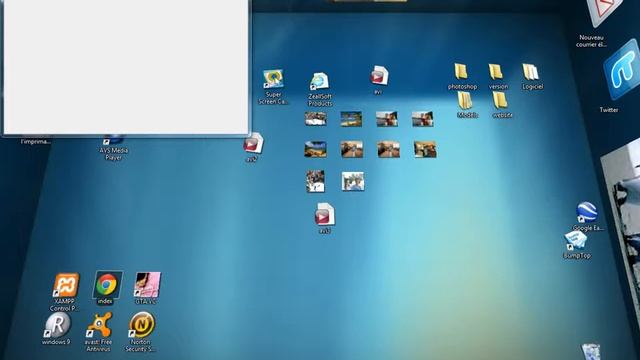The width and height of the screenshot is (640, 360).
Task: Open the version folder
Action: click(496, 71)
